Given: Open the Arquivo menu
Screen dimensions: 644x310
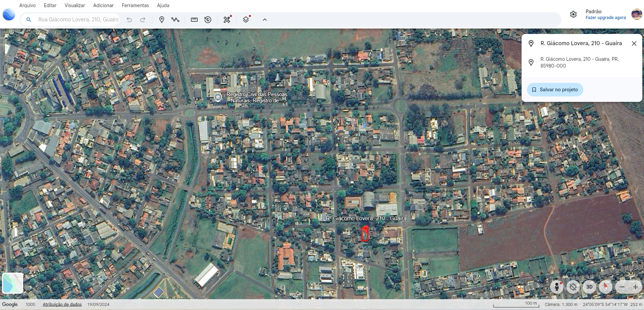Looking at the screenshot, I should tap(27, 5).
